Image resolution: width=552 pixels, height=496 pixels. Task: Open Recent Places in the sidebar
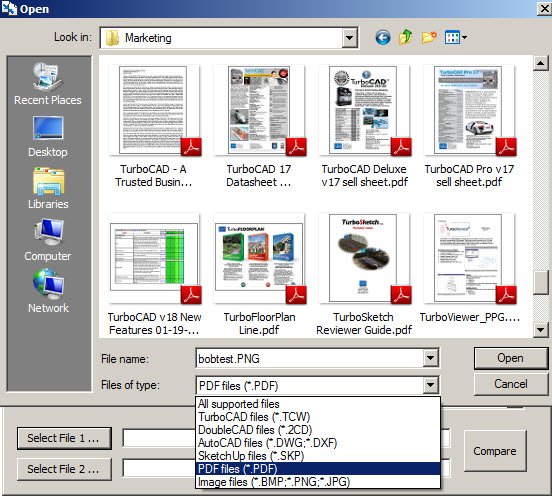pyautogui.click(x=48, y=84)
